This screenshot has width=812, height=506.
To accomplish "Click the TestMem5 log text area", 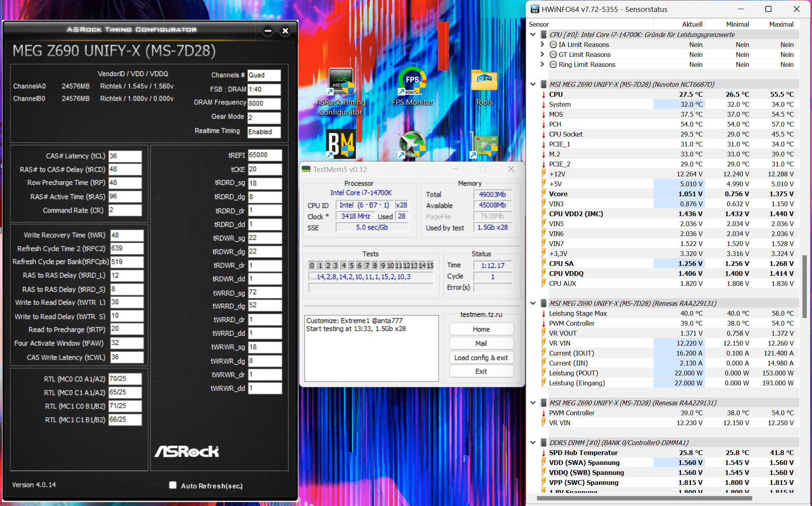I will pyautogui.click(x=371, y=348).
